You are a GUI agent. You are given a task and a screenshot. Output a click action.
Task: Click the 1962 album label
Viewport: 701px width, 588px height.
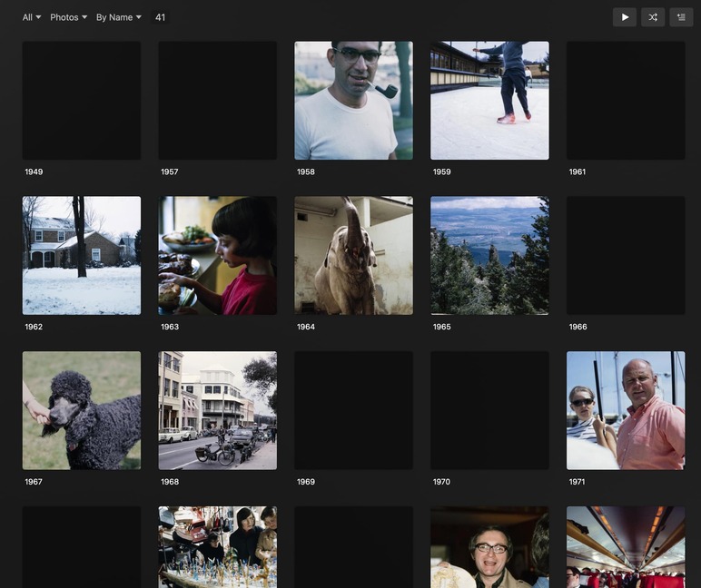click(34, 327)
